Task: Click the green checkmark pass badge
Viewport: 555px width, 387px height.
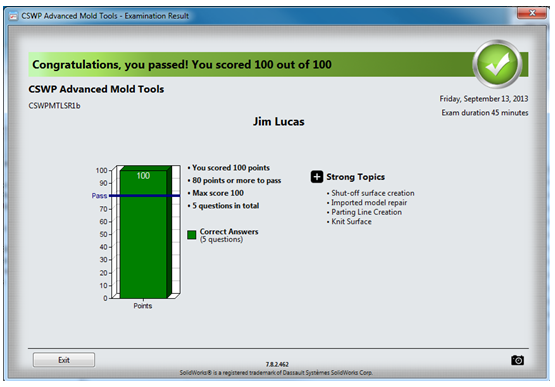Action: click(497, 64)
